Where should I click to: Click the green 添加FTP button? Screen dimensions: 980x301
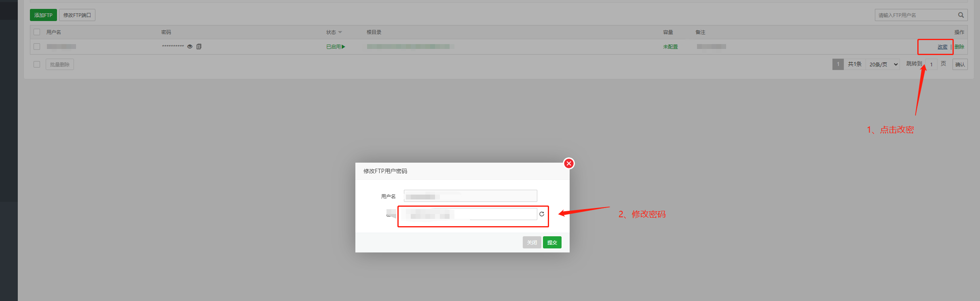click(43, 15)
